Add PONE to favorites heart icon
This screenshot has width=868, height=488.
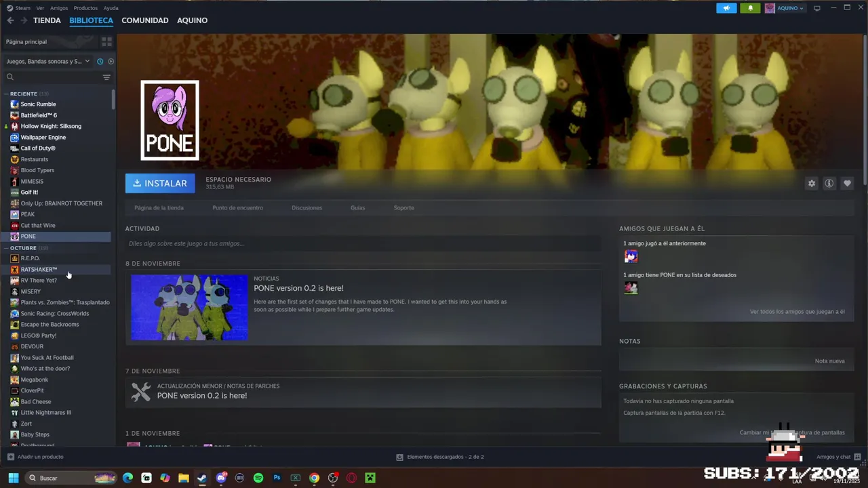(x=847, y=183)
